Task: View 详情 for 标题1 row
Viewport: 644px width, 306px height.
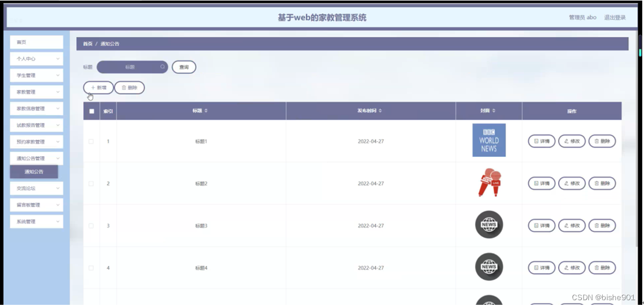Action: point(541,141)
